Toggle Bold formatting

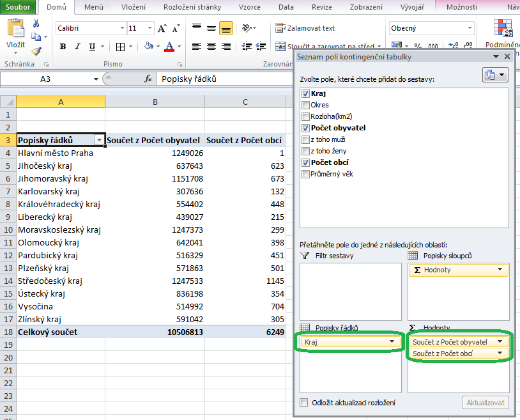(x=63, y=47)
